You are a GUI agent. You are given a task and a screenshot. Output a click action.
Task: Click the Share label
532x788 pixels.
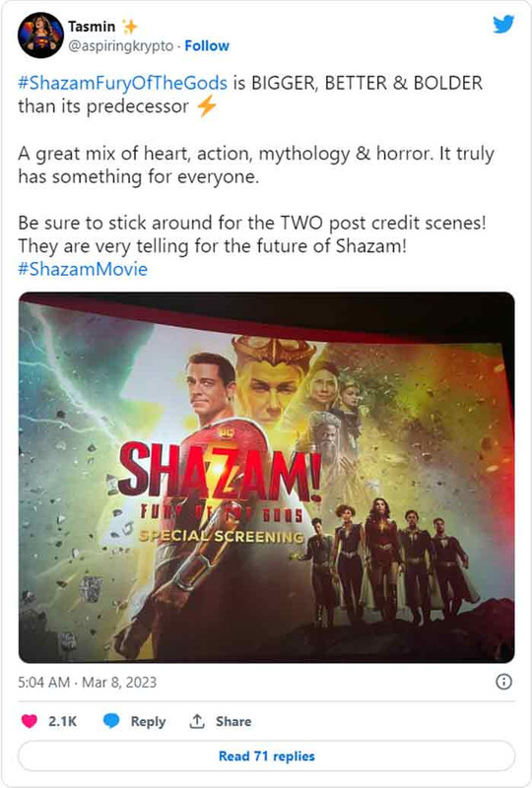tap(233, 721)
